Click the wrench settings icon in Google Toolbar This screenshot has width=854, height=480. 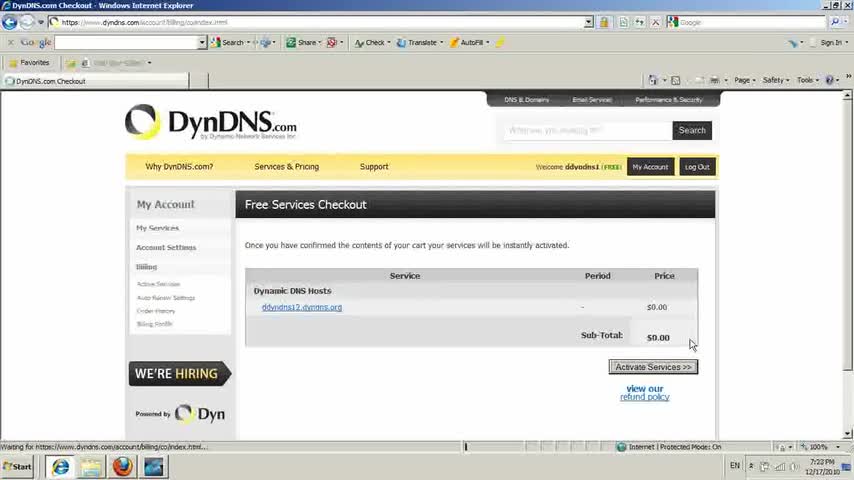click(792, 42)
